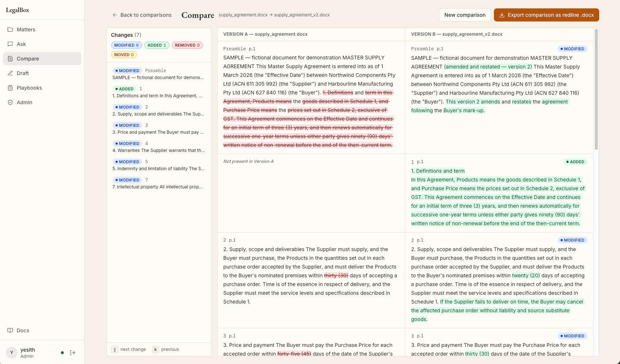This screenshot has width=620, height=364.
Task: Select the Preamble modified change entry
Action: click(159, 74)
